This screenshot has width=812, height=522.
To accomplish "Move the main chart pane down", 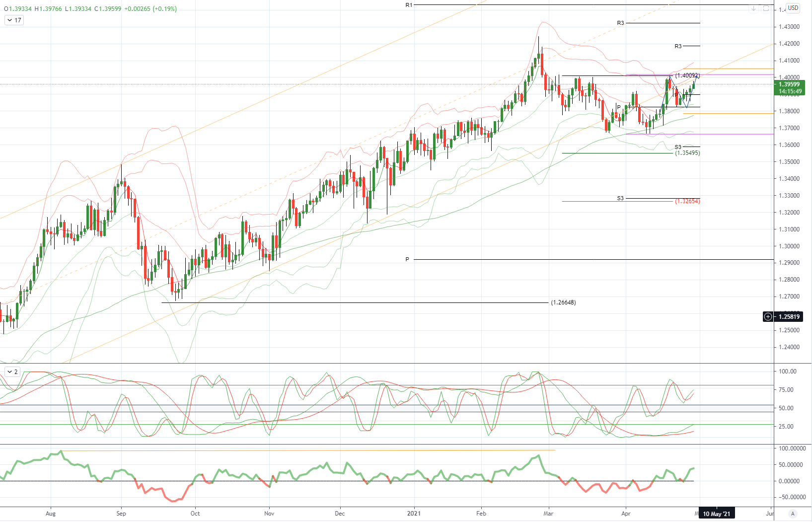I will (x=754, y=8).
